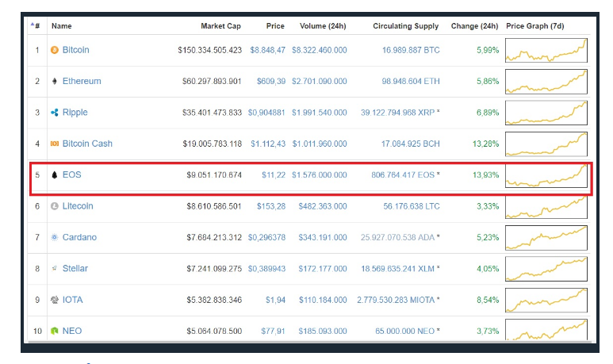Click Litecoin volume $482.363.000
This screenshot has height=364, width=613.
(x=323, y=206)
